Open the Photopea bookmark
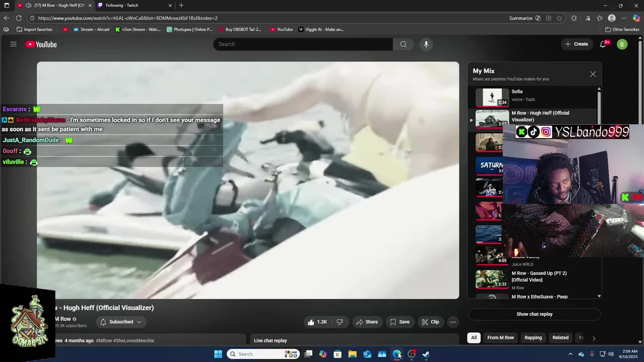 (189, 30)
